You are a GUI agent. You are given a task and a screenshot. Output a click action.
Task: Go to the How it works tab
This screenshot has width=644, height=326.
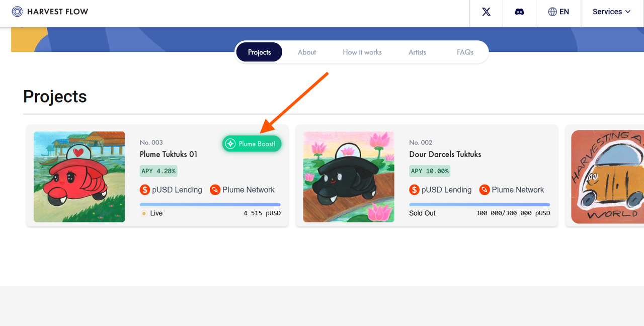click(x=362, y=52)
